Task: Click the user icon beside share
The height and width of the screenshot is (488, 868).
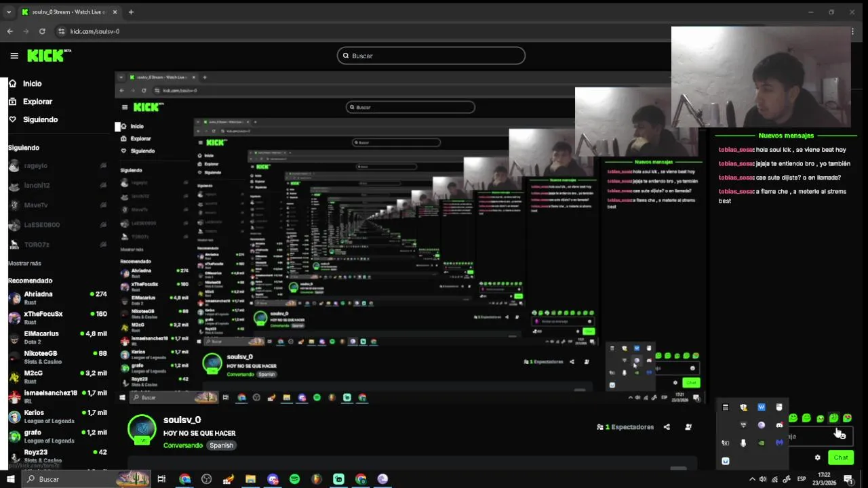Action: (x=688, y=427)
